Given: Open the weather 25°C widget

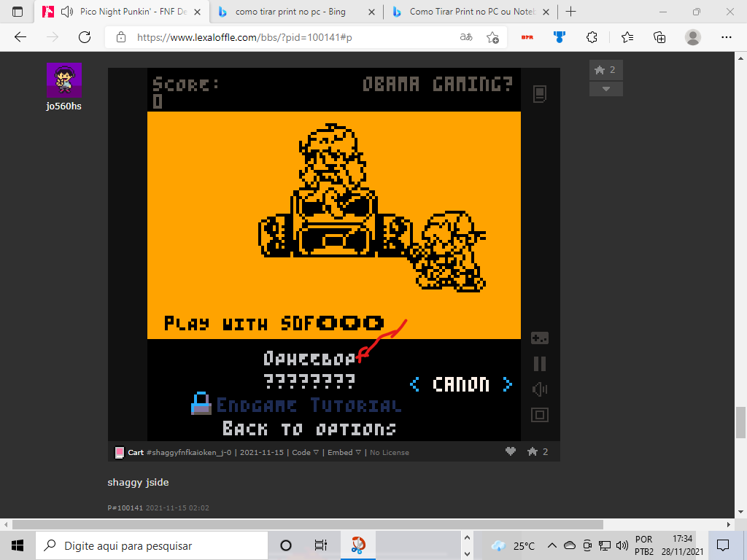Looking at the screenshot, I should pos(513,545).
